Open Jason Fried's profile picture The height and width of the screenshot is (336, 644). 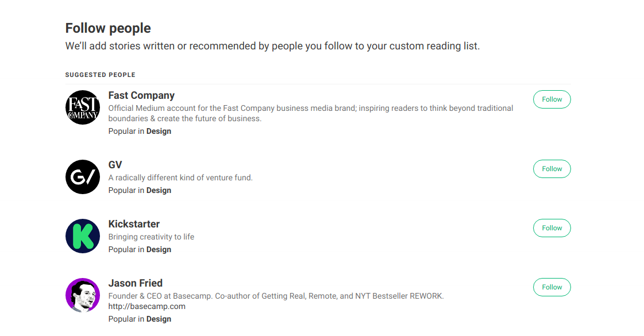pyautogui.click(x=83, y=295)
